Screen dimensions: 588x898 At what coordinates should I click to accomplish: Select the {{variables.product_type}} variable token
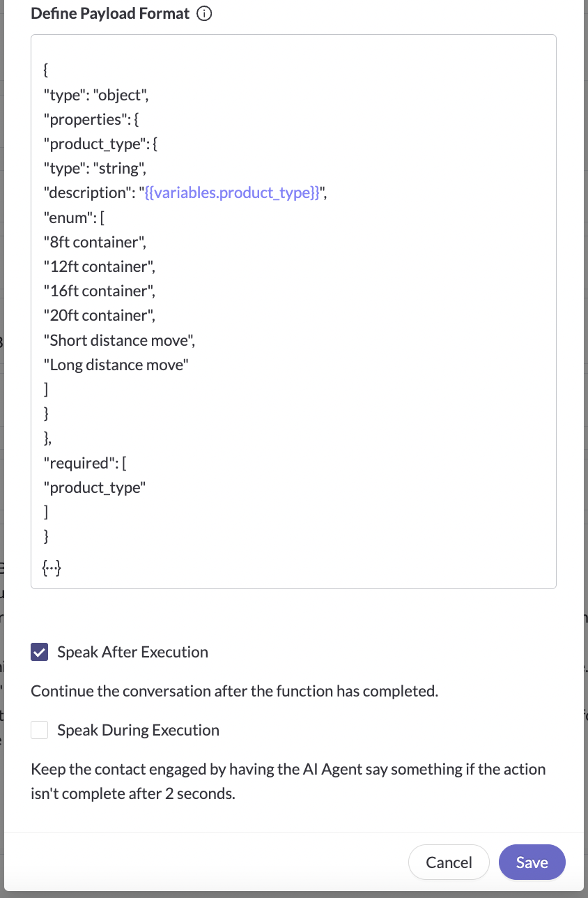pyautogui.click(x=232, y=192)
